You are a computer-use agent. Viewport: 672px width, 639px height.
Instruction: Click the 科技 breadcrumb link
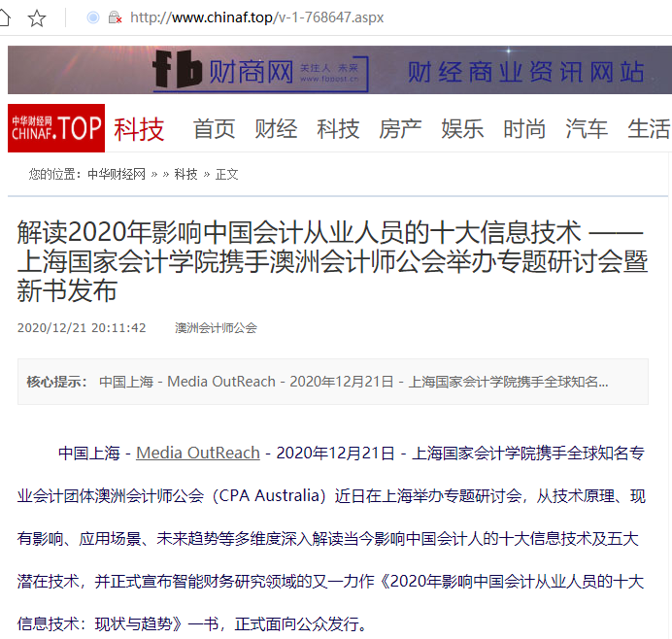click(186, 175)
